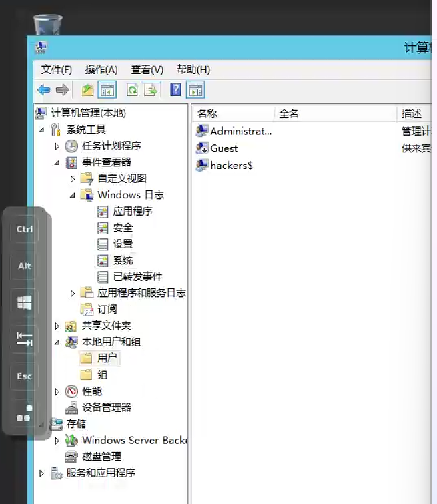This screenshot has height=504, width=437.
Task: Click the 性能 gauge icon
Action: [x=71, y=391]
